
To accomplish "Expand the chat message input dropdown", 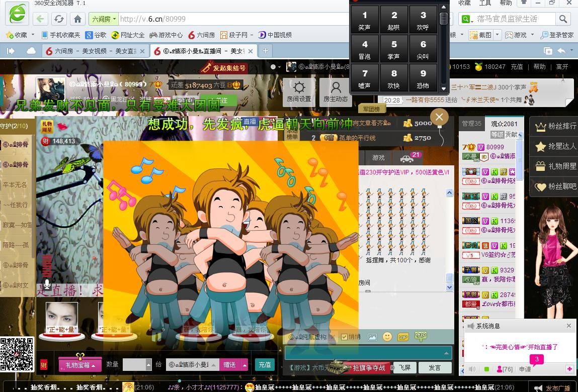I will point(447,353).
